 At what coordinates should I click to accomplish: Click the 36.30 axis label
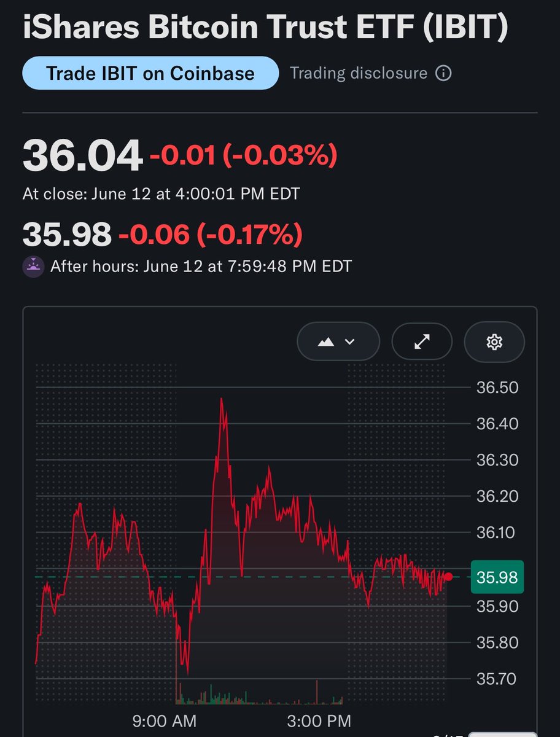pyautogui.click(x=497, y=460)
